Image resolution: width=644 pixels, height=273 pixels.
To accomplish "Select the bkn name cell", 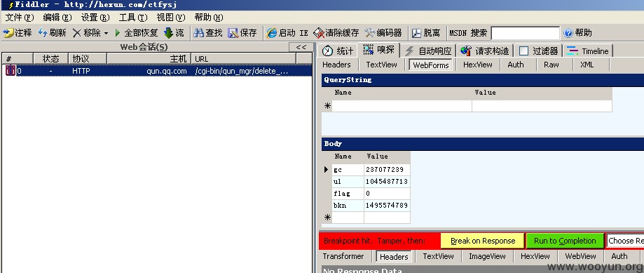I will click(x=348, y=205).
